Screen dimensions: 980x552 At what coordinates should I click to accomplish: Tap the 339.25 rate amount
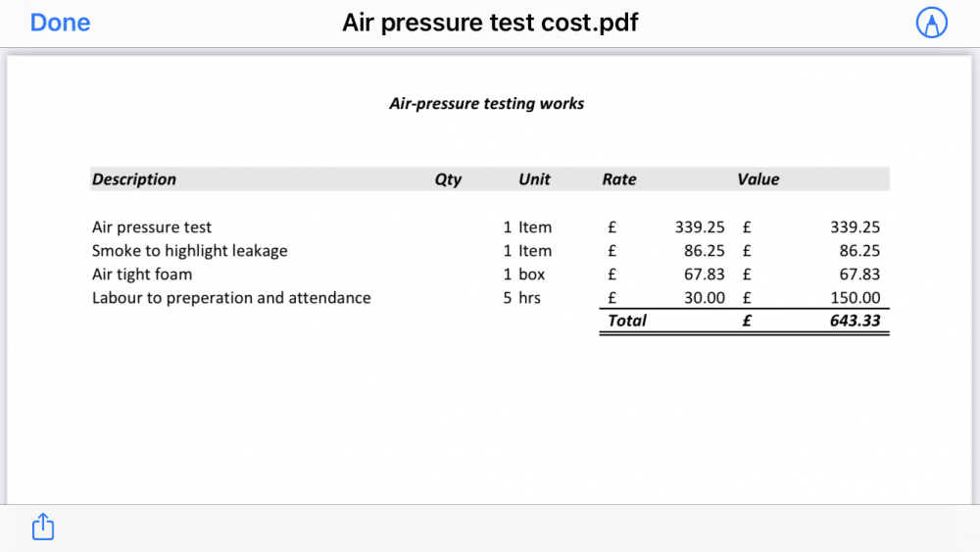(x=700, y=226)
